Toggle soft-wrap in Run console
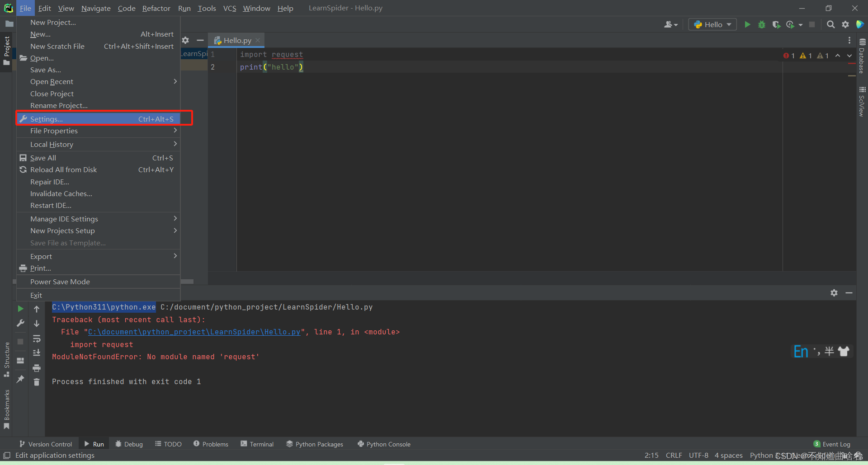868x465 pixels. tap(37, 338)
